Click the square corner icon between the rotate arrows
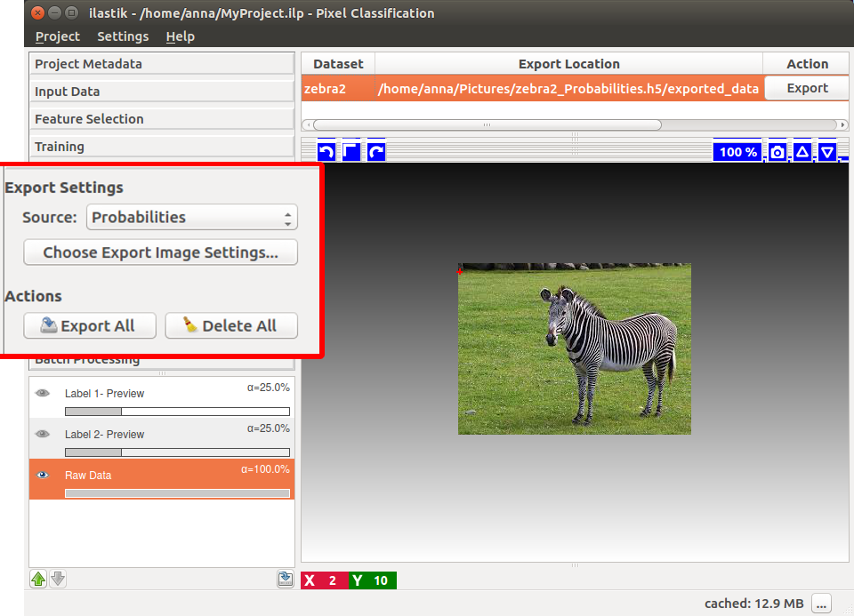This screenshot has width=854, height=616. [x=351, y=152]
